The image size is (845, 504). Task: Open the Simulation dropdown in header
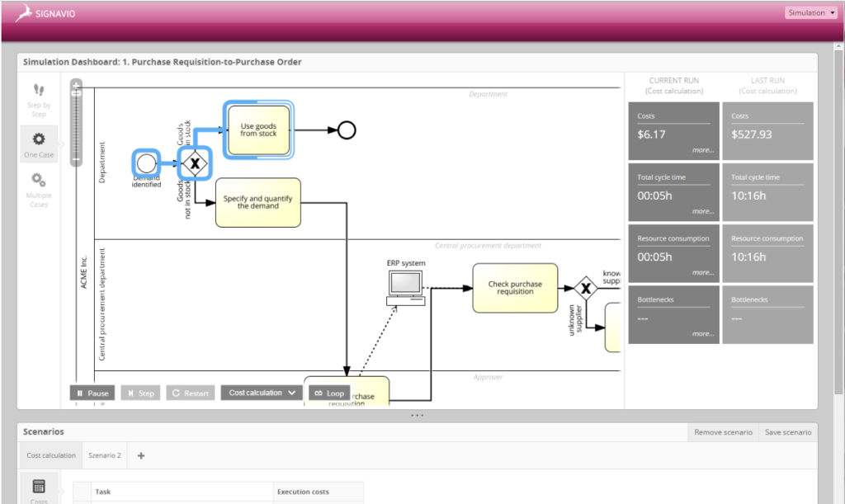click(810, 13)
